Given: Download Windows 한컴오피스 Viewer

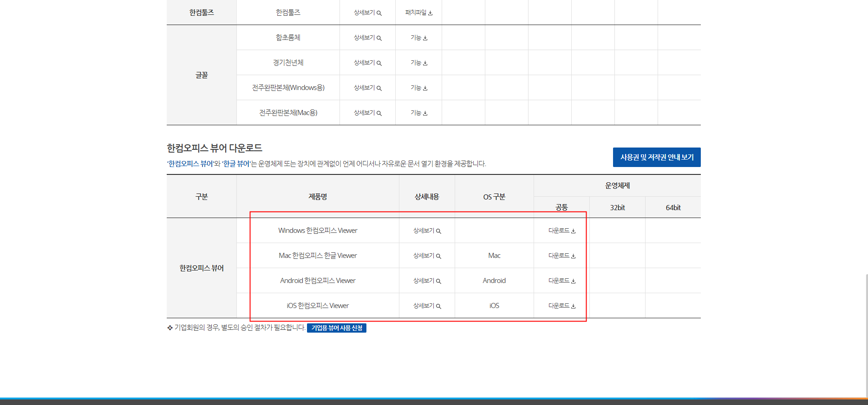Looking at the screenshot, I should point(561,231).
